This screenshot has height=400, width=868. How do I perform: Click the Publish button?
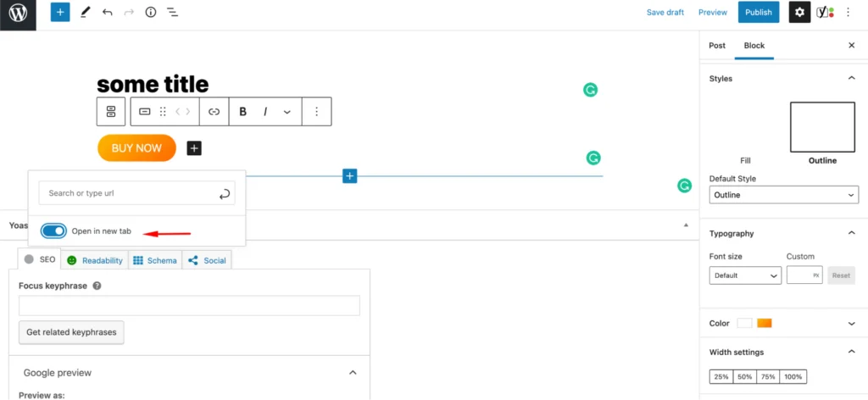point(758,13)
